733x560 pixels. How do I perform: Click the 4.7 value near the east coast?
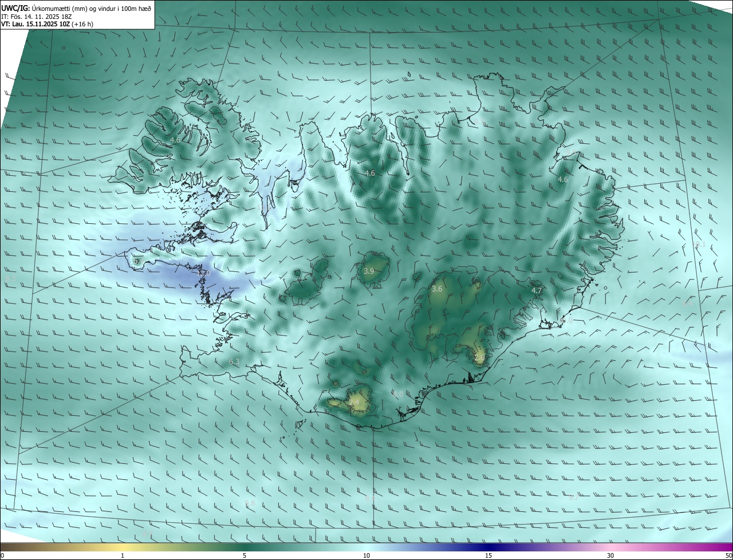pos(537,291)
